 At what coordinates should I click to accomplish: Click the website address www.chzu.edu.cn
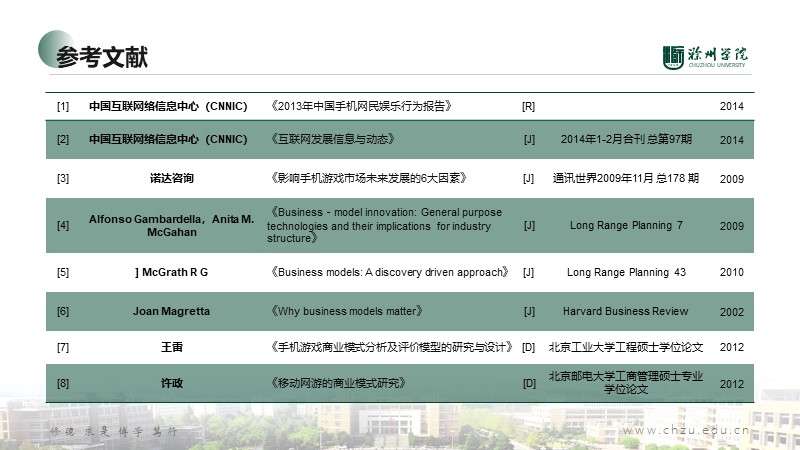(686, 430)
